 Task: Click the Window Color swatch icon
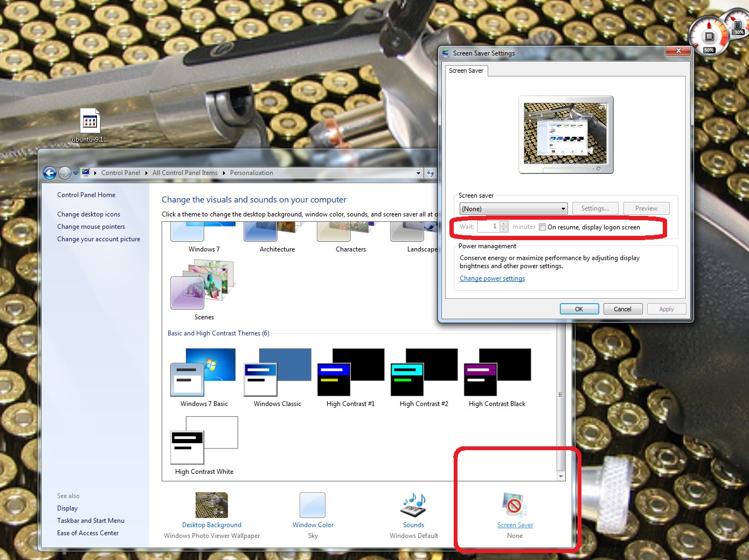point(313,505)
